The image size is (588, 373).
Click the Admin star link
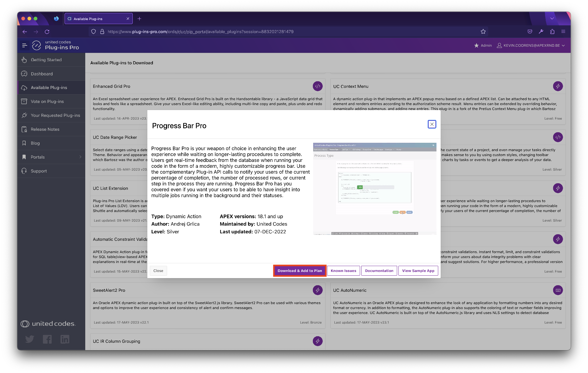click(483, 45)
